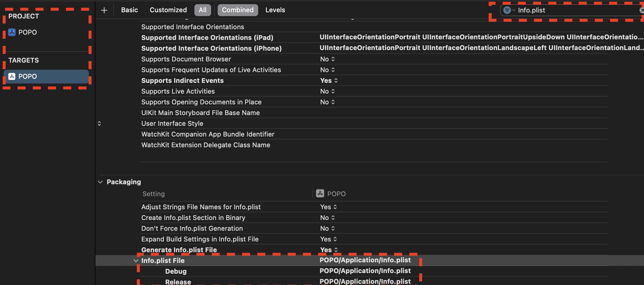Change Expand Build Settings in Info.plist value
The image size is (644, 285).
point(329,239)
